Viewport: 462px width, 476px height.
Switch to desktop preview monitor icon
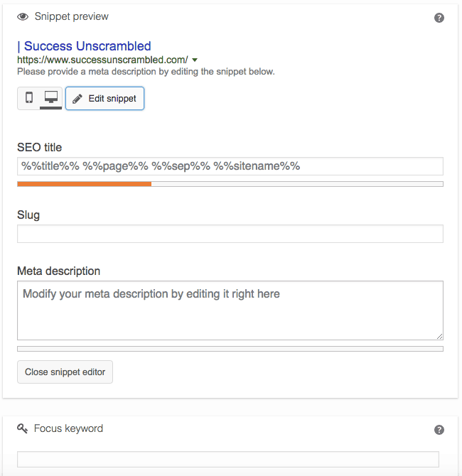pos(51,98)
